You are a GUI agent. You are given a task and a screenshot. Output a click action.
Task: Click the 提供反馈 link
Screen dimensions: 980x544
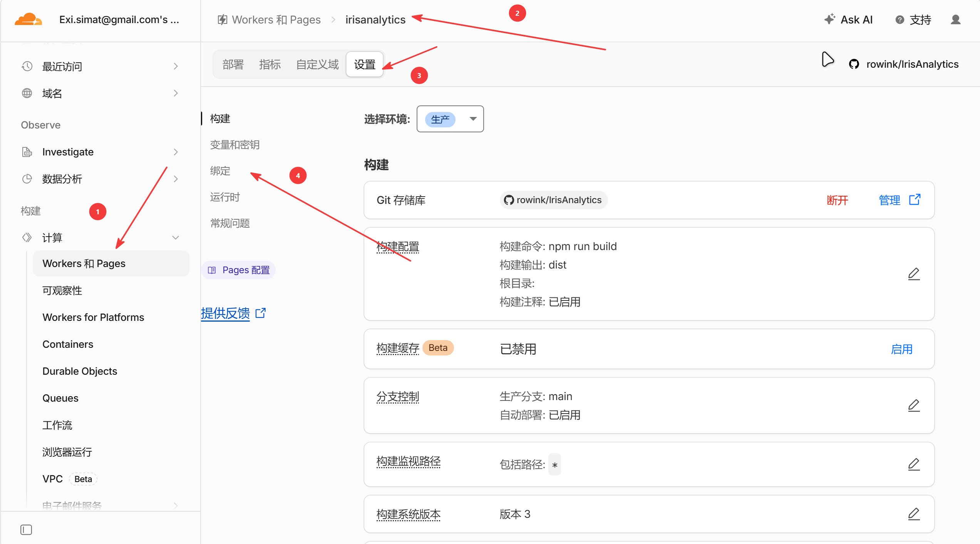tap(225, 313)
